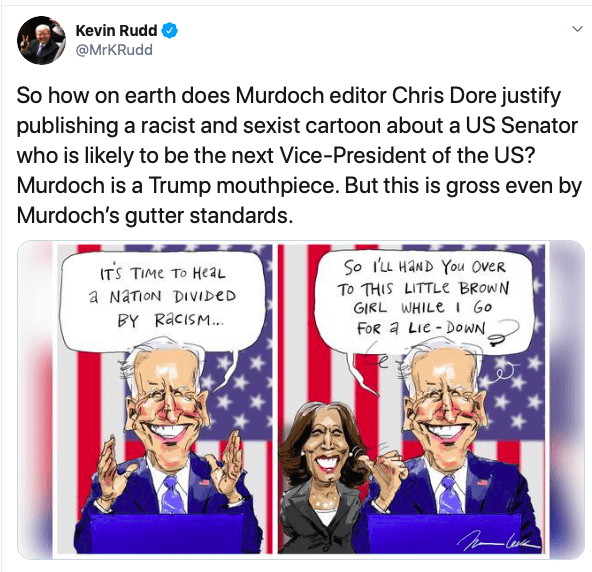Click the cartoonist's signature on the cartoon

click(x=498, y=543)
